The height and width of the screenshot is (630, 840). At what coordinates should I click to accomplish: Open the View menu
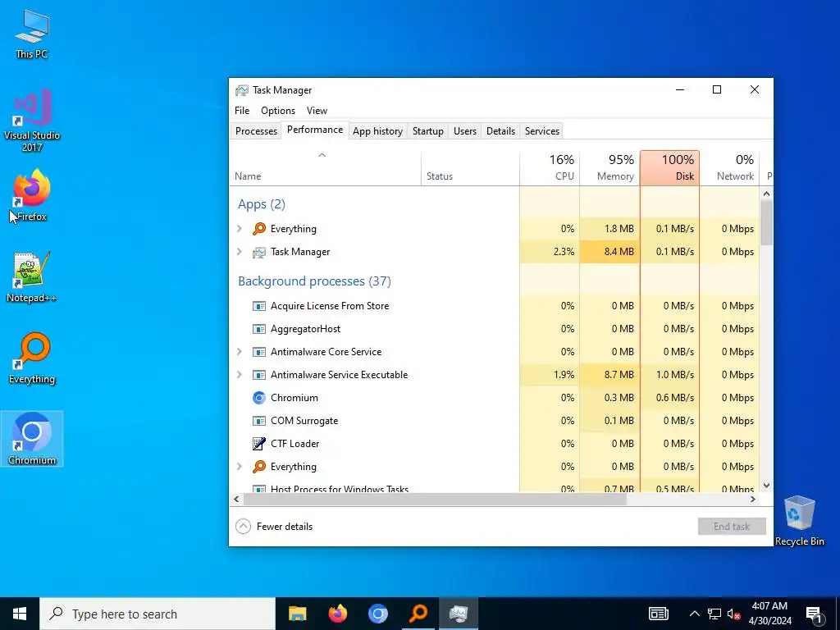click(x=317, y=111)
